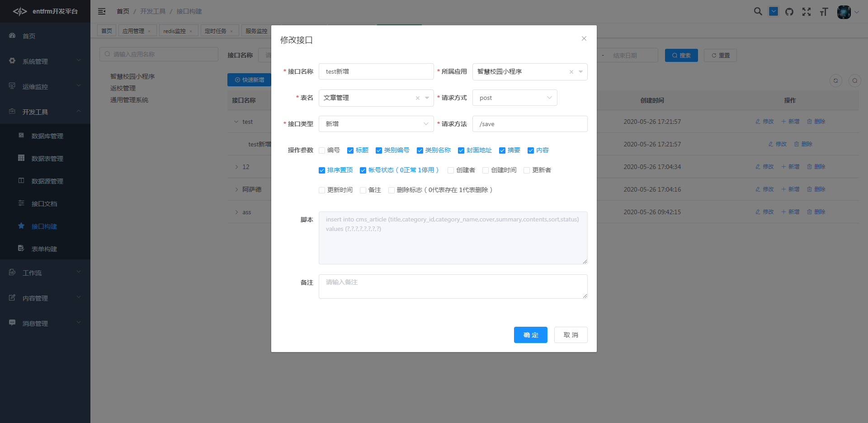Viewport: 868px width, 423px height.
Task: Click the 确定 button
Action: 531,335
